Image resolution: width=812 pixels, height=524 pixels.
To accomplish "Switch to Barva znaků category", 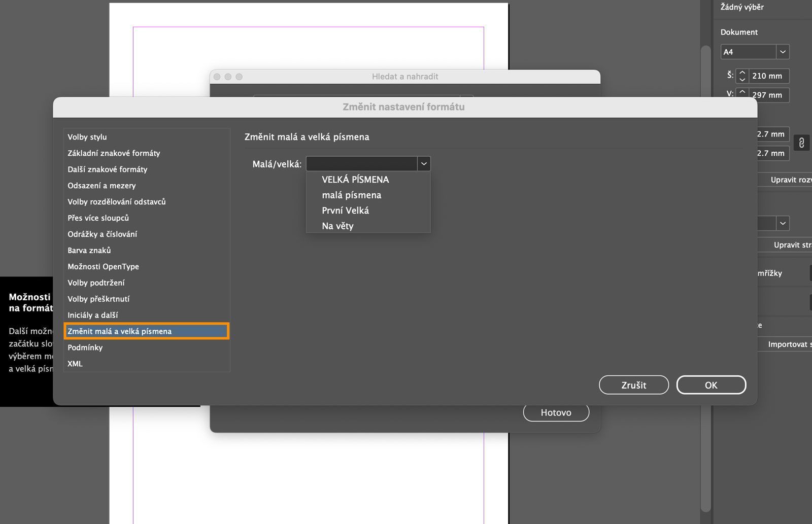I will click(147, 251).
